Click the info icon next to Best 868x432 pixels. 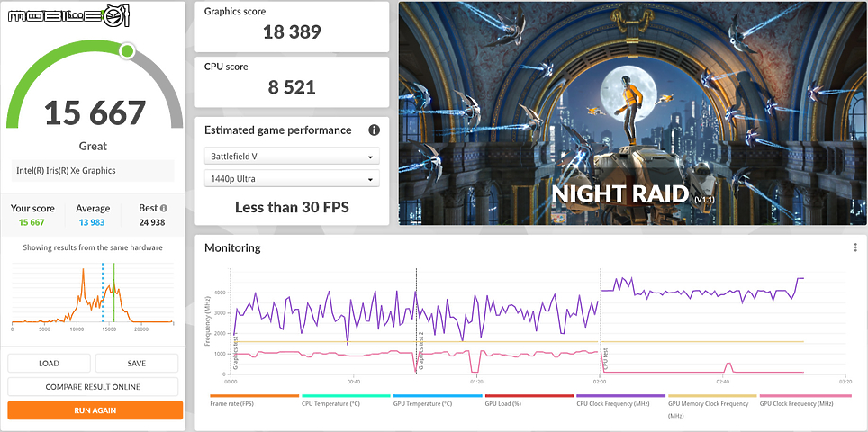(164, 209)
